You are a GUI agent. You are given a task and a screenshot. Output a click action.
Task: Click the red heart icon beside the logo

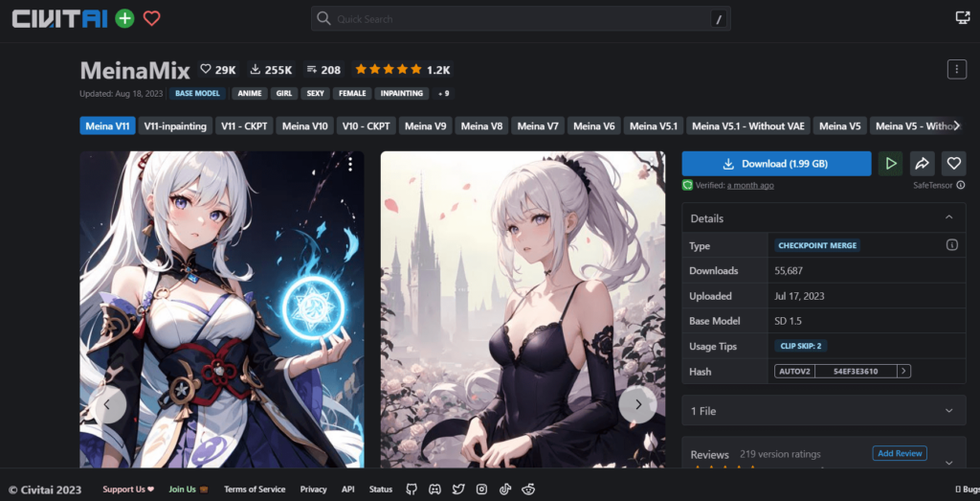[x=151, y=18]
